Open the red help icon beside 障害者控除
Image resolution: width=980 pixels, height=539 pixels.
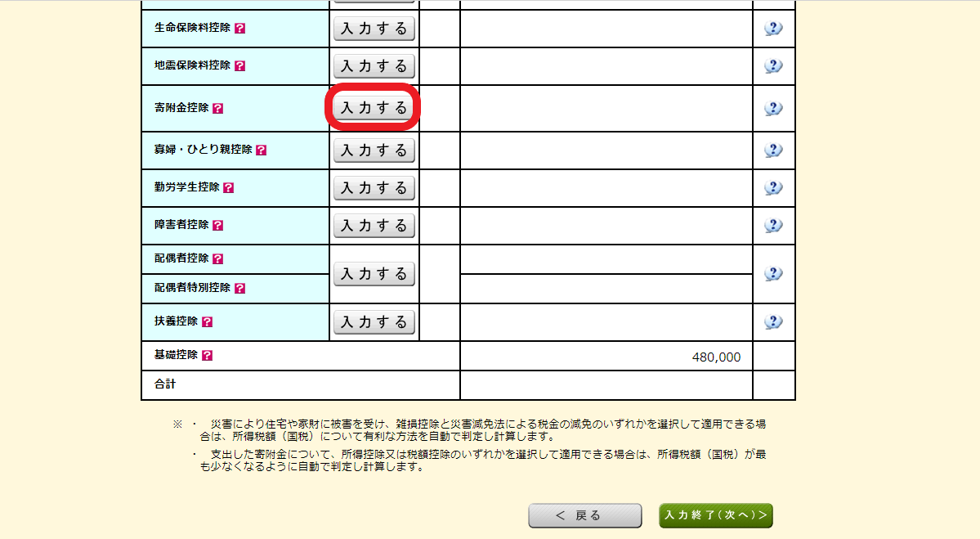(217, 225)
